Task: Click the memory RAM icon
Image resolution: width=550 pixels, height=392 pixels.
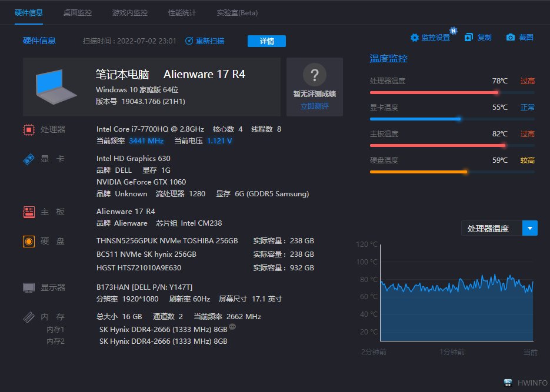Action: [28, 317]
